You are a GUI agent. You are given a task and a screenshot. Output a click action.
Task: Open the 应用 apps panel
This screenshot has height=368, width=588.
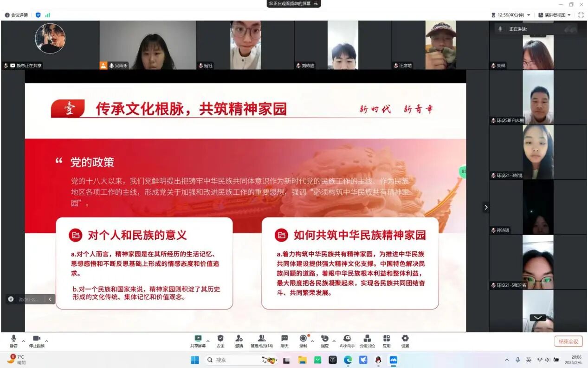(x=387, y=341)
